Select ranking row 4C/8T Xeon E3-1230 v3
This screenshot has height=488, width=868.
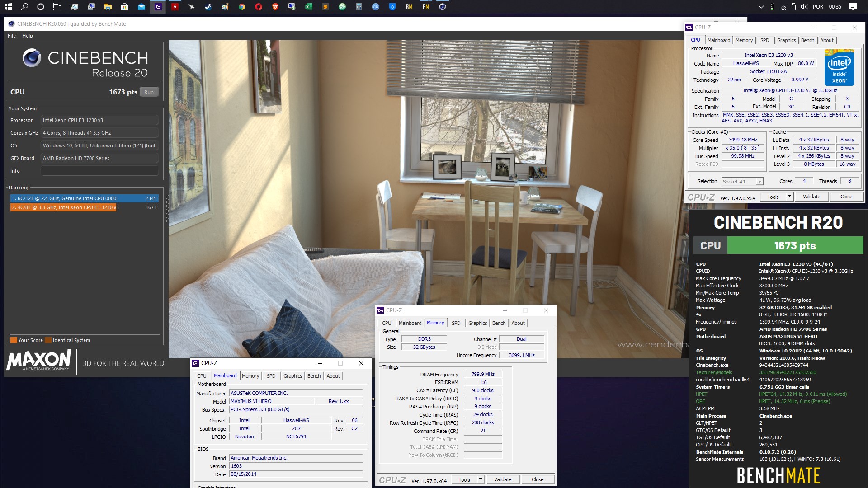(84, 207)
